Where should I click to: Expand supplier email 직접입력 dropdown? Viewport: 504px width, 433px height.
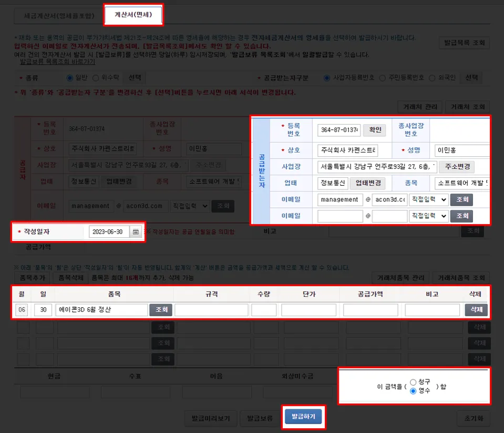pyautogui.click(x=190, y=206)
